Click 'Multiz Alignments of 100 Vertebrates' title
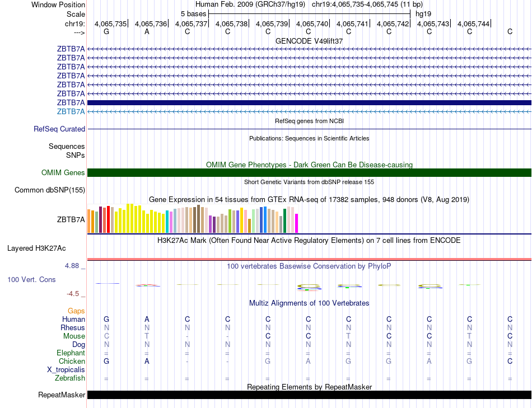Image resolution: width=532 pixels, height=408 pixels. pyautogui.click(x=309, y=303)
